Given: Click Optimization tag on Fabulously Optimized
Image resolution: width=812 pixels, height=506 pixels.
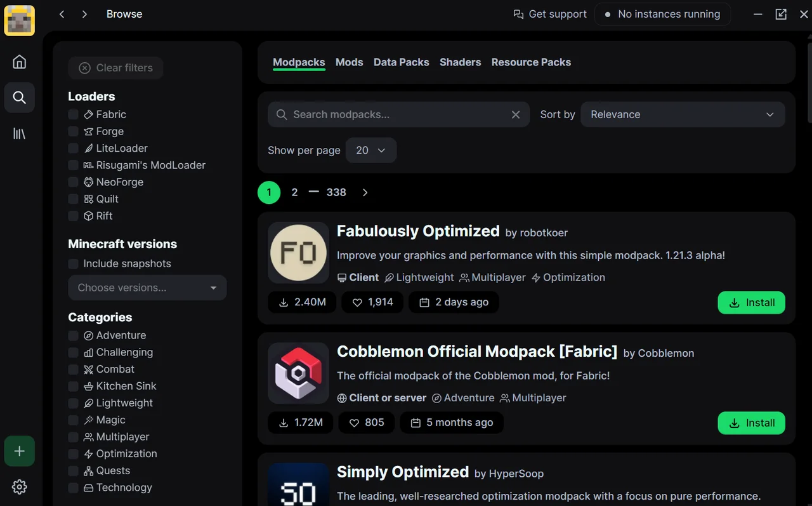Looking at the screenshot, I should tap(568, 277).
